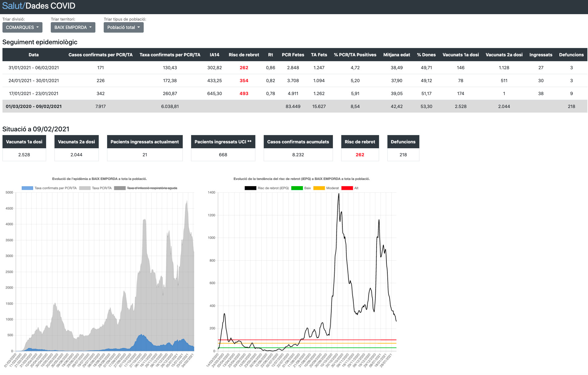This screenshot has width=588, height=375.
Task: Click the total cases value 7.917
Action: click(x=101, y=106)
